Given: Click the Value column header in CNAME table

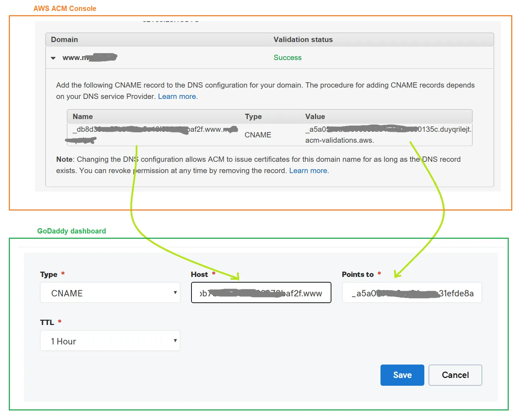Looking at the screenshot, I should tap(315, 117).
